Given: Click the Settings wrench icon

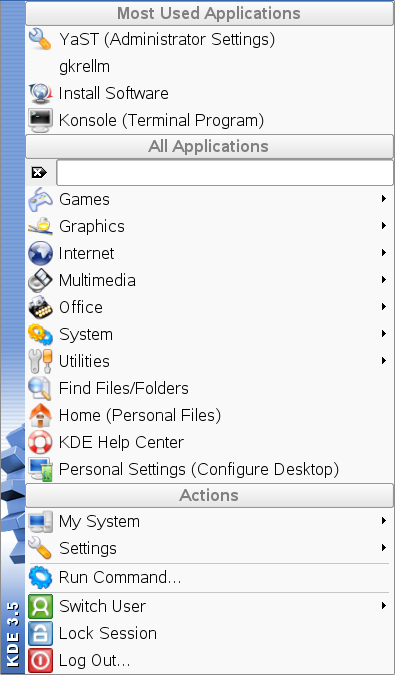Looking at the screenshot, I should (40, 548).
